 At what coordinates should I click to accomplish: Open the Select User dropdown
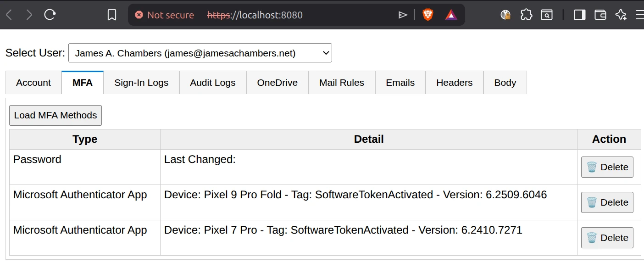point(200,53)
